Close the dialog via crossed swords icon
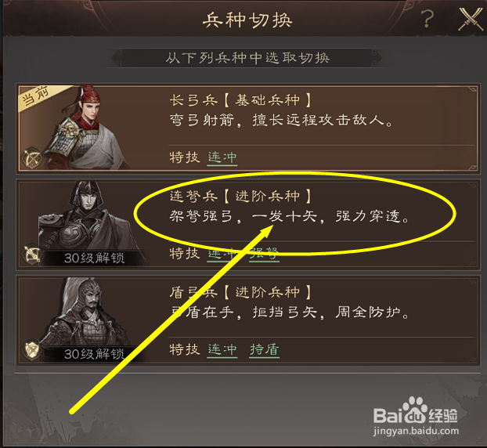The image size is (487, 448). coord(471,20)
